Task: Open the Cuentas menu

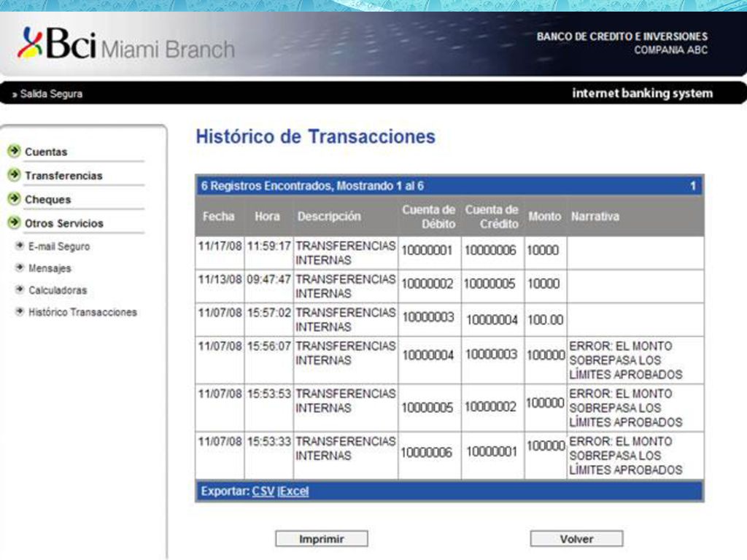Action: (x=46, y=152)
